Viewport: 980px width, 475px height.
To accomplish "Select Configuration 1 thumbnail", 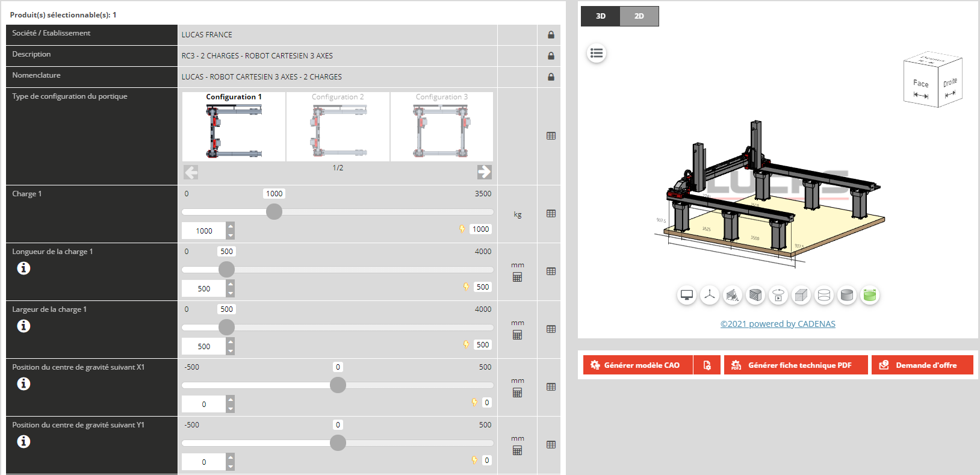I will coord(234,126).
